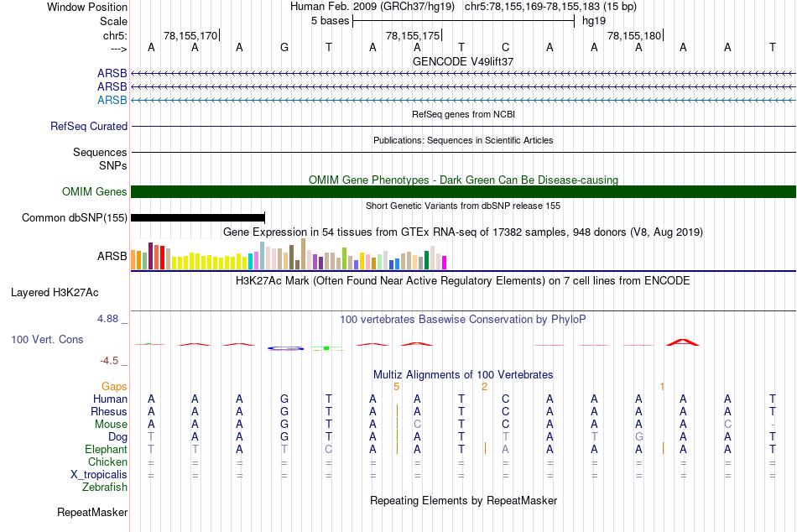797x532 pixels.
Task: Click the blue G logo in PhyloP track
Action: pos(285,348)
